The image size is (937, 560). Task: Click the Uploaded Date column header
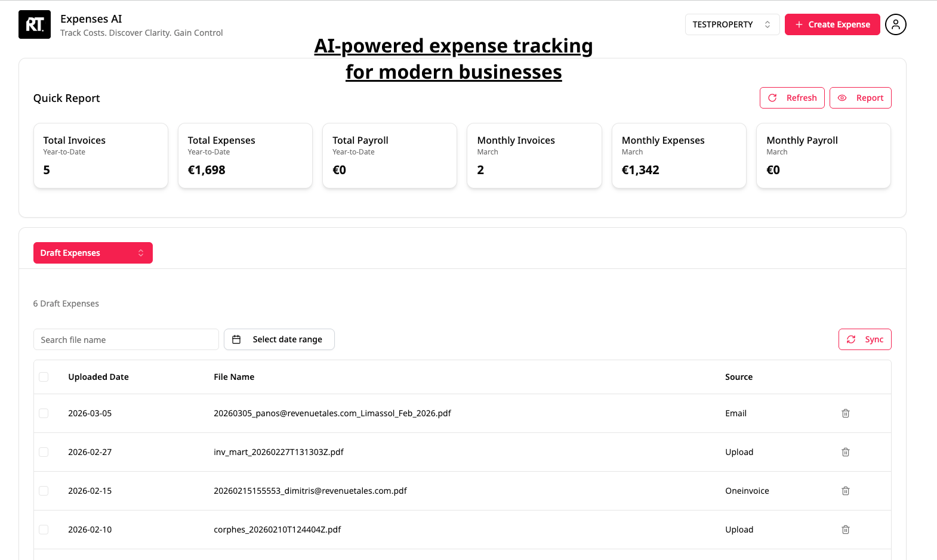coord(98,376)
